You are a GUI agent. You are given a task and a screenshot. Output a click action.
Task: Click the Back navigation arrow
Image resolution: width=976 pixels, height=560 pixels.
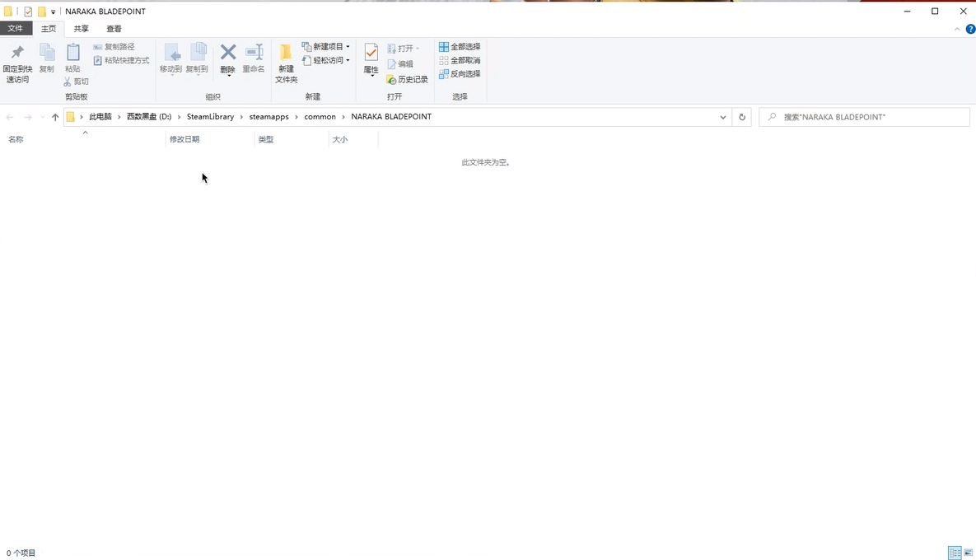coord(10,117)
